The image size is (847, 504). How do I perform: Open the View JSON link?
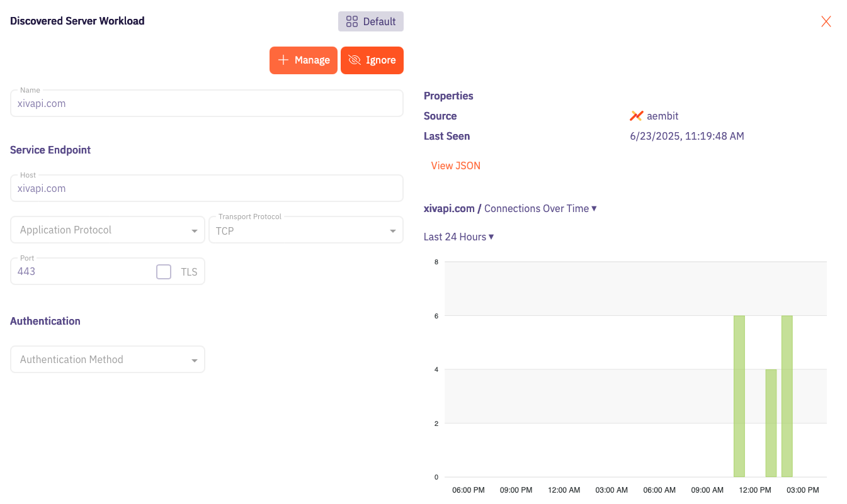(456, 165)
